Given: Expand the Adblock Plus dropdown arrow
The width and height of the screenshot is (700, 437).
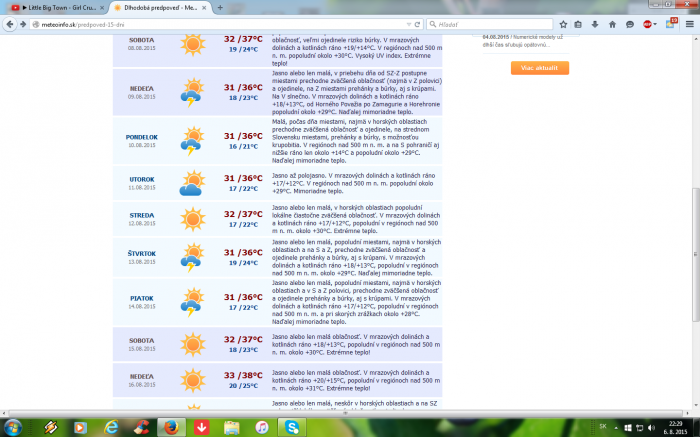Looking at the screenshot, I should click(x=657, y=22).
